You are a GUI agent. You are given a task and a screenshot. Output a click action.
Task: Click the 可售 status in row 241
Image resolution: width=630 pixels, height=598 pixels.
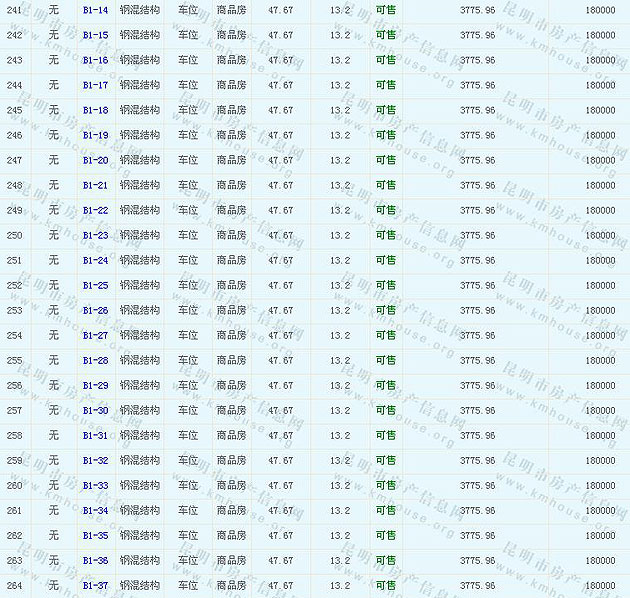tap(385, 10)
